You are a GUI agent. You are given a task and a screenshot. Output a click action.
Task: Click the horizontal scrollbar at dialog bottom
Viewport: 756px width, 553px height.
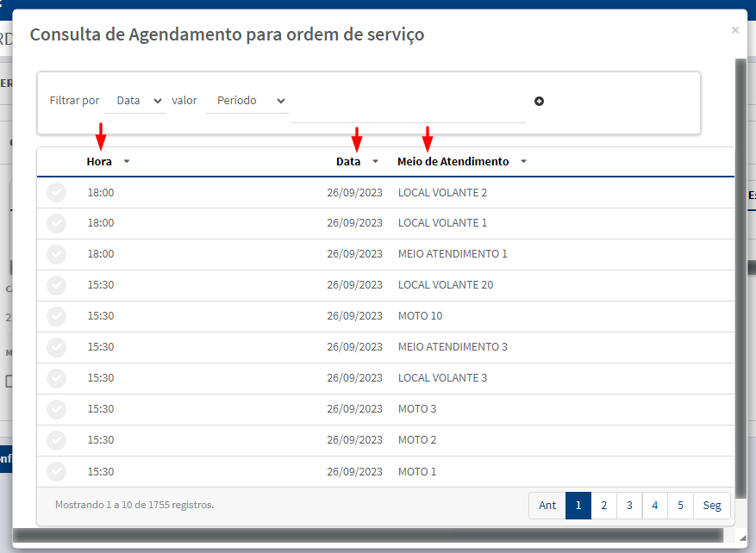pyautogui.click(x=368, y=535)
